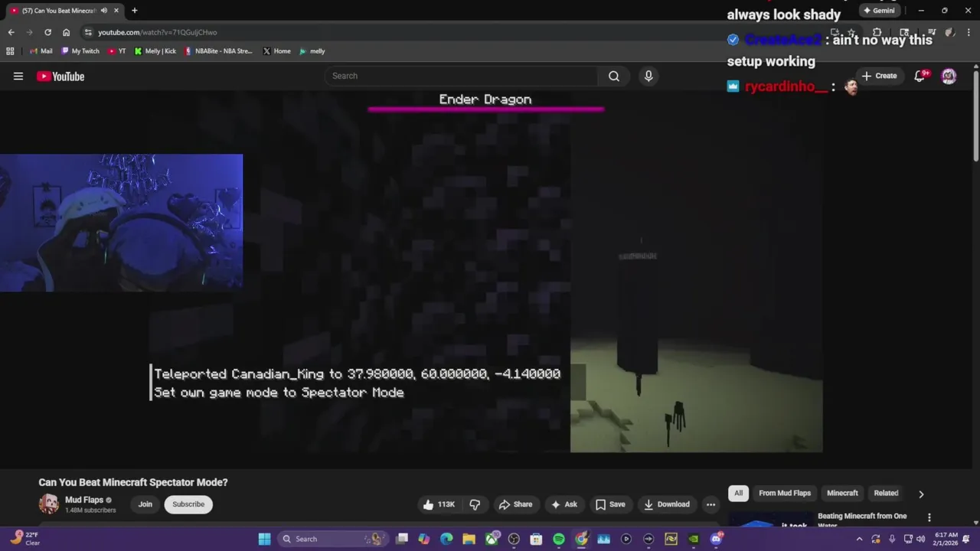Select the From Mud Flaps chip
The width and height of the screenshot is (980, 551).
click(785, 493)
